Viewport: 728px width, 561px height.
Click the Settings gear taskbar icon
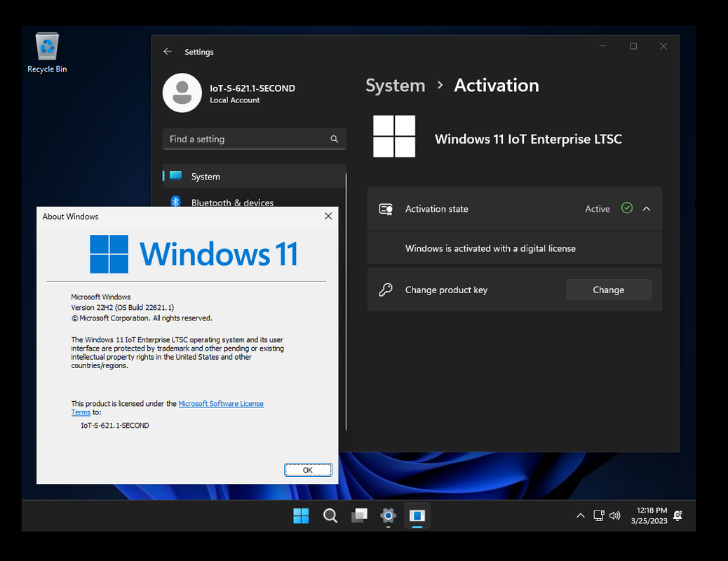(388, 515)
